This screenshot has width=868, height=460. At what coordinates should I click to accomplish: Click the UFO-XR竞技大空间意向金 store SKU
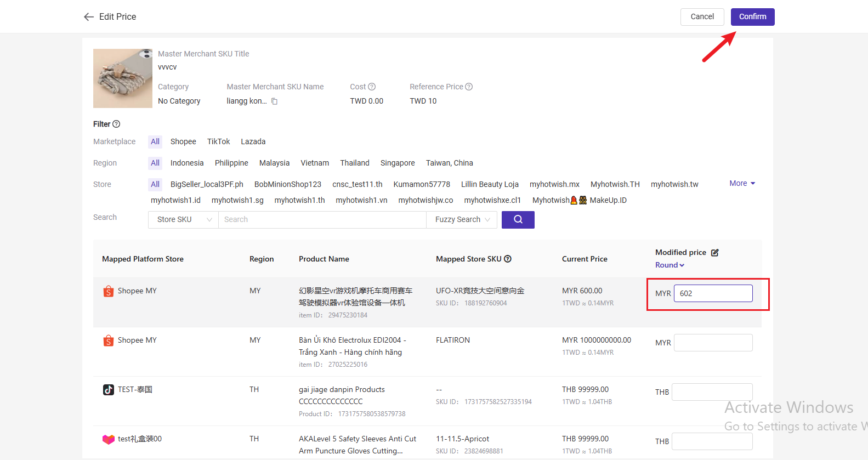(x=480, y=291)
